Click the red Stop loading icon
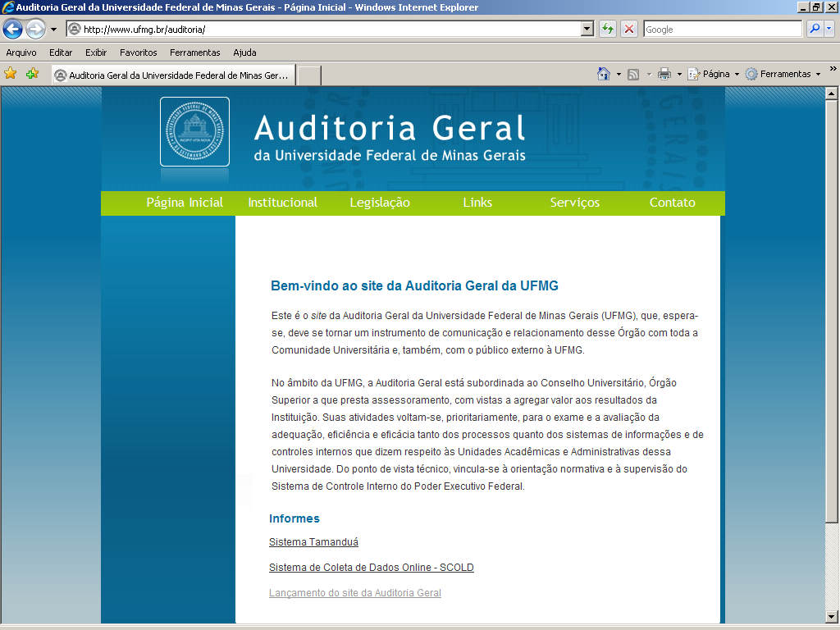The image size is (840, 630). click(x=629, y=29)
